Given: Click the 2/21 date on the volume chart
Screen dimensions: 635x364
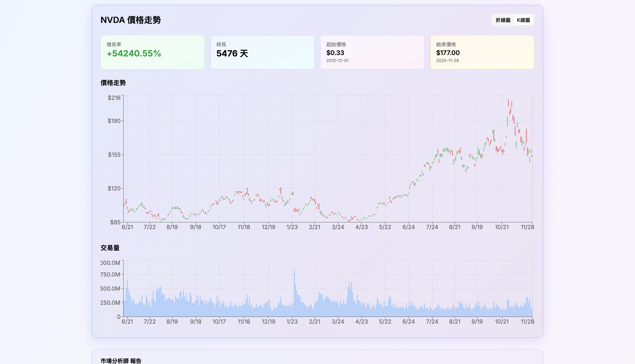Looking at the screenshot, I should (x=315, y=321).
